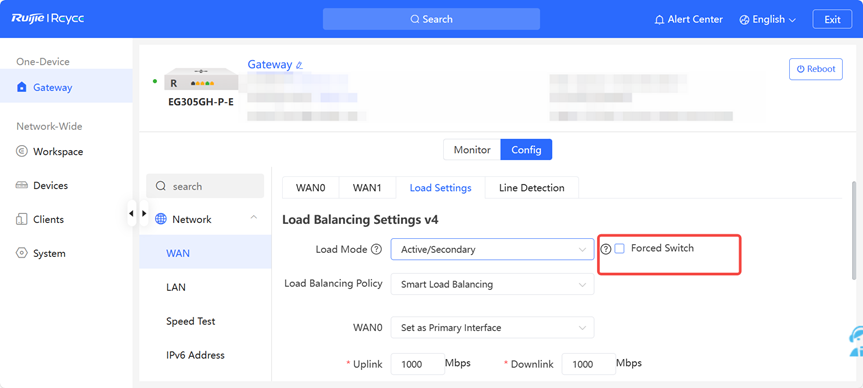
Task: Switch to the Monitor view
Action: [x=472, y=150]
